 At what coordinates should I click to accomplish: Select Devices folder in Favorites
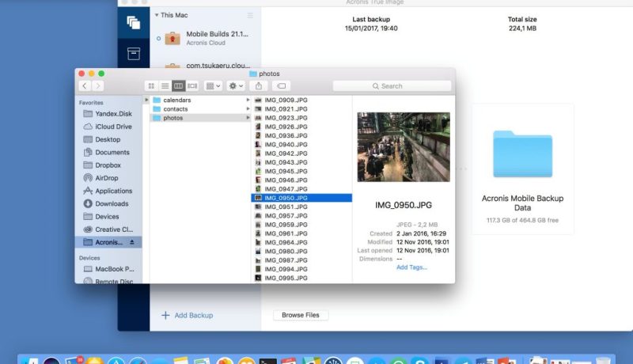coord(108,217)
